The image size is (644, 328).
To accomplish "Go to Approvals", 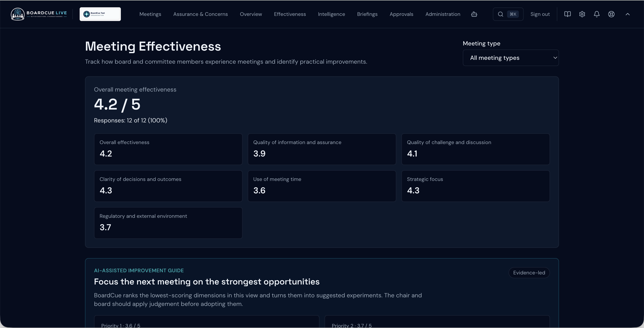I will point(401,14).
